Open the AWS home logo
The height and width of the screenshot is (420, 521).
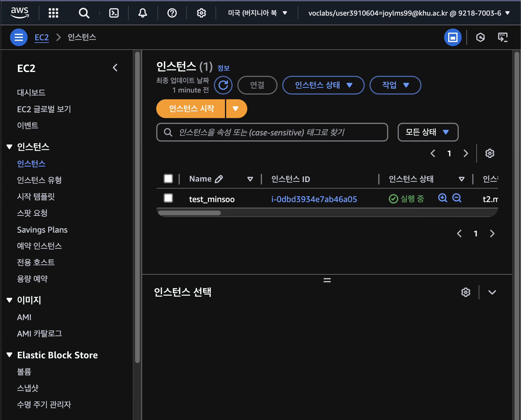pyautogui.click(x=20, y=13)
